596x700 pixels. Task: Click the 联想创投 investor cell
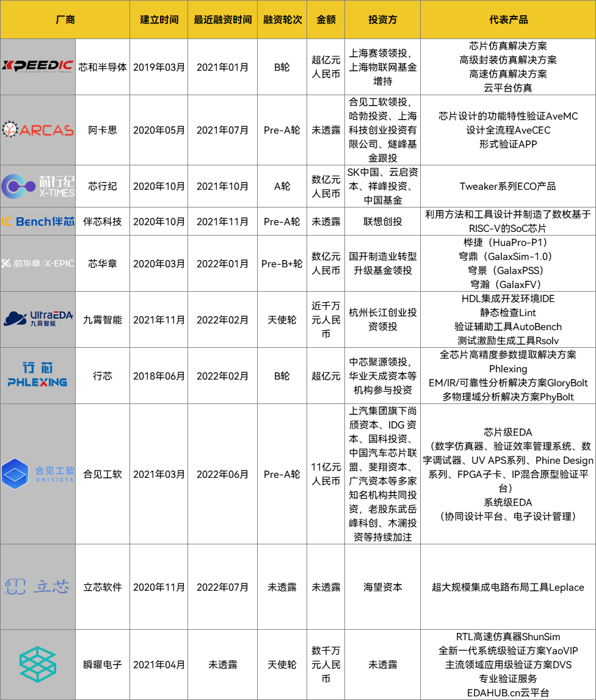(382, 222)
